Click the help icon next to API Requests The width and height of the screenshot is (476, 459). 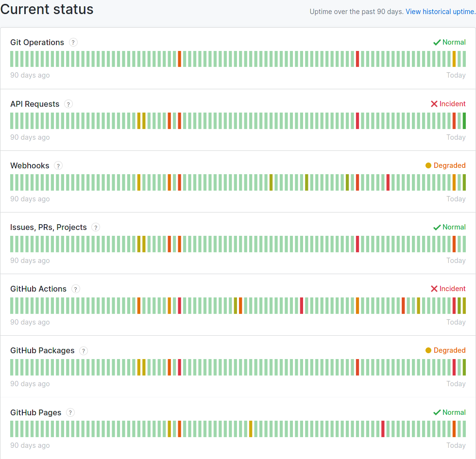point(68,104)
